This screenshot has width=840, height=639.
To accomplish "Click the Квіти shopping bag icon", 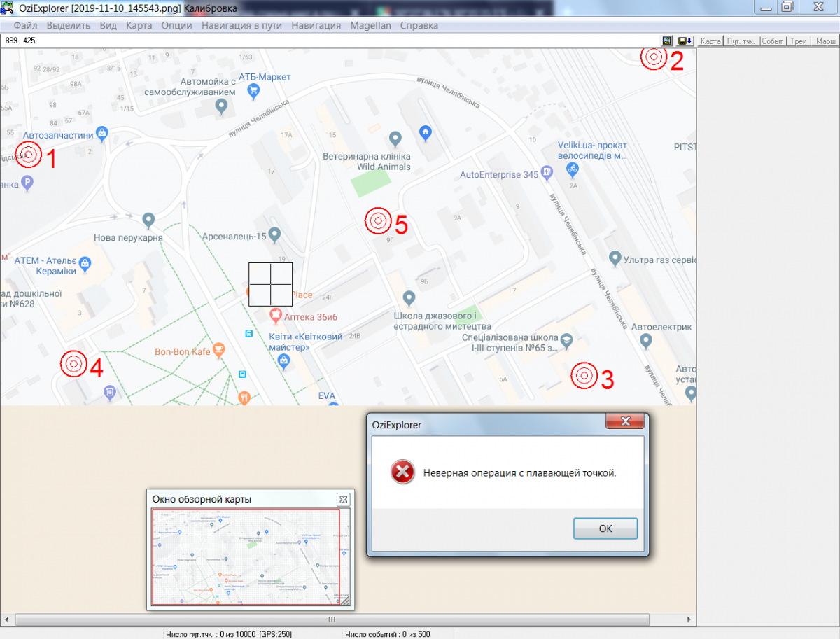I will tap(283, 361).
